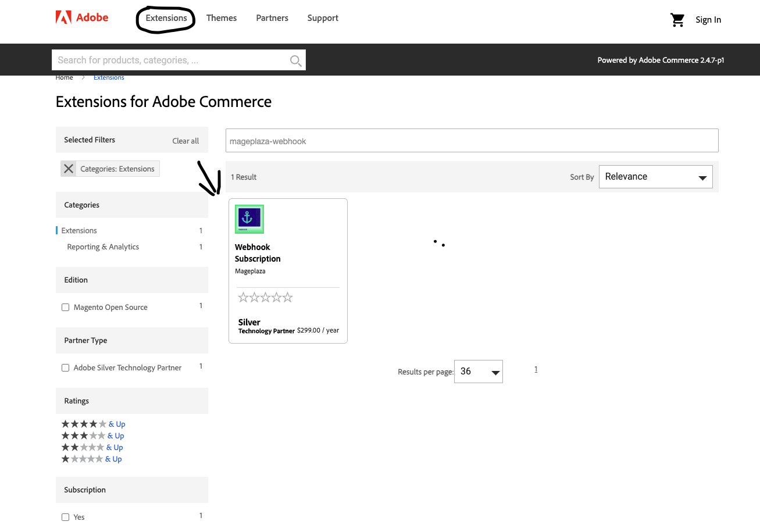Tick the Subscription Yes checkbox
The height and width of the screenshot is (532, 760).
point(66,517)
